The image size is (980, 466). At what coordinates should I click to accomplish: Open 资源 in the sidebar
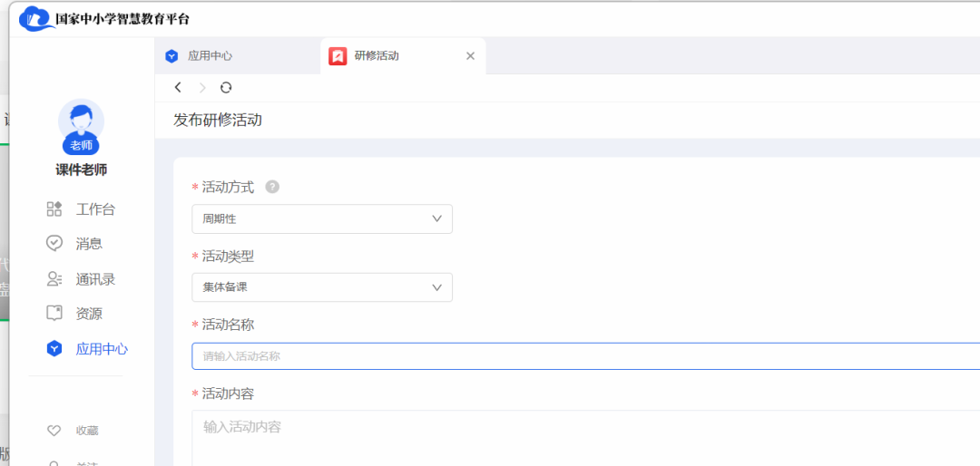click(x=88, y=314)
